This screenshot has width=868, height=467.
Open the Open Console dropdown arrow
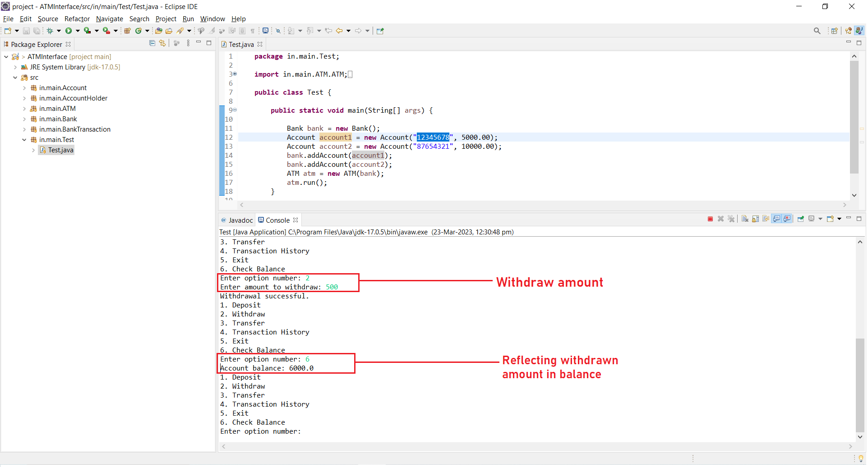click(x=839, y=219)
